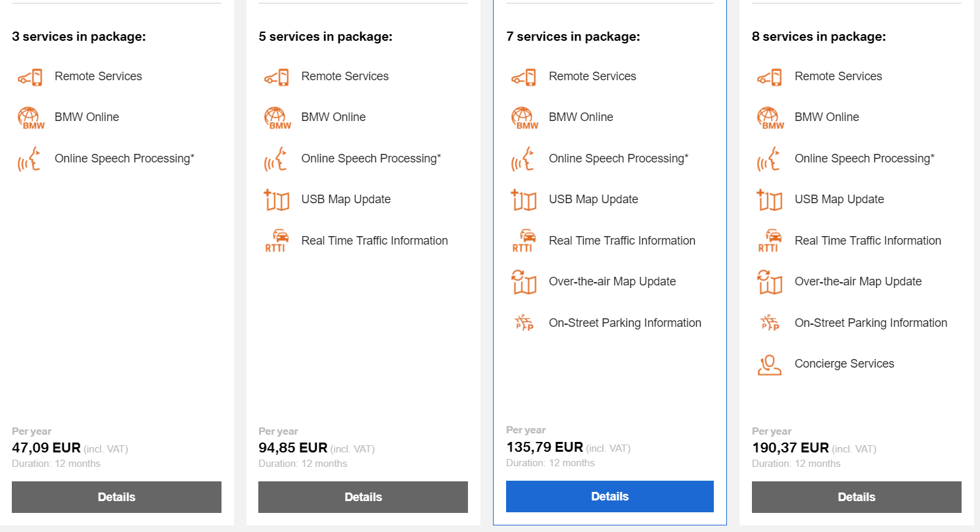Click On-Street Parking icon in 8-services package
This screenshot has width=980, height=532.
770,323
